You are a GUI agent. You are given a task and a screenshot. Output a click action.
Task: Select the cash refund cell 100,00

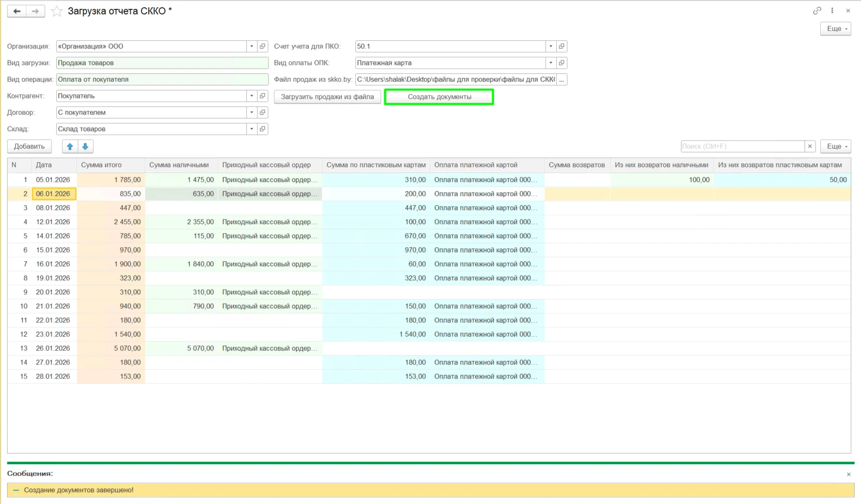(662, 180)
